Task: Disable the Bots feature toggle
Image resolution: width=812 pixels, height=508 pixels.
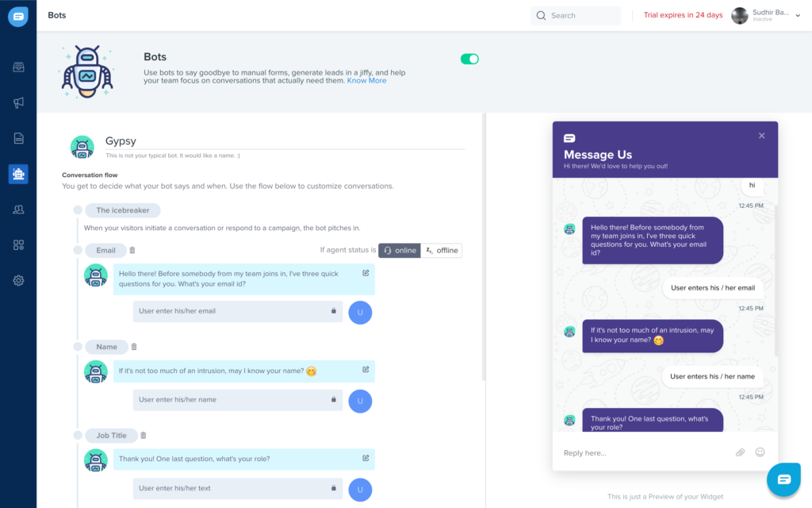Action: click(x=469, y=59)
